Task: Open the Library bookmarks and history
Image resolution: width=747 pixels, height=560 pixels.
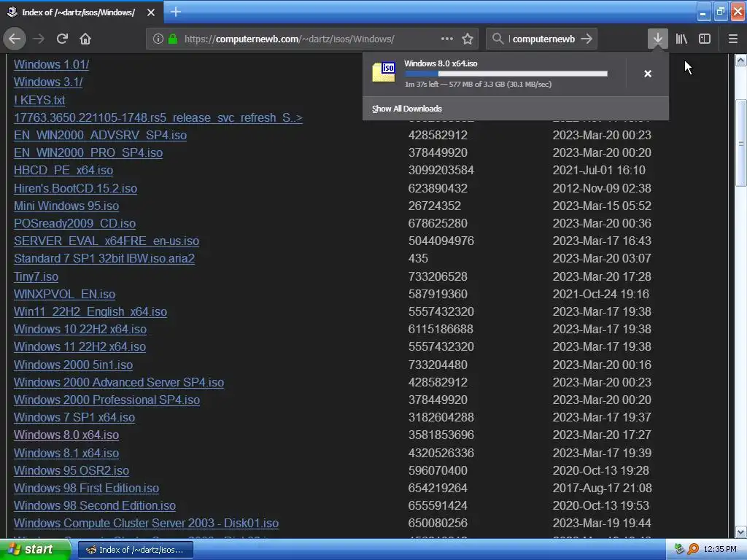Action: click(681, 39)
